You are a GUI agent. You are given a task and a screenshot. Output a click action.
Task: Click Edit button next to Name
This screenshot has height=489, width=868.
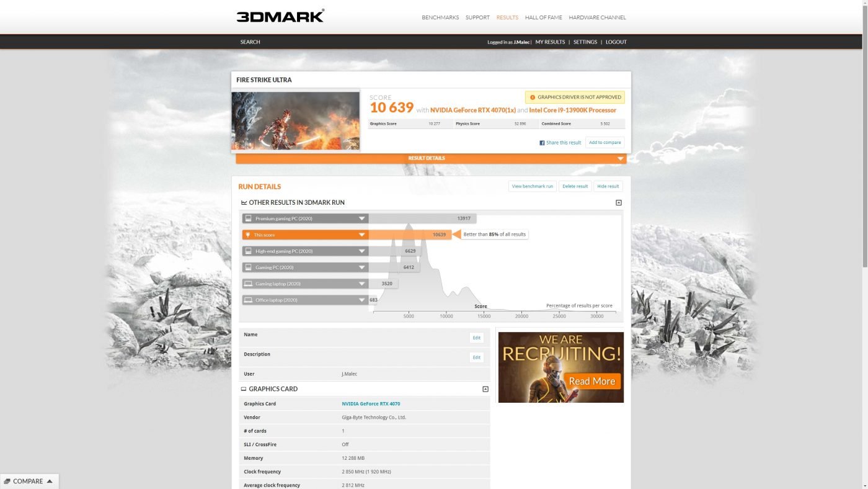pyautogui.click(x=476, y=338)
